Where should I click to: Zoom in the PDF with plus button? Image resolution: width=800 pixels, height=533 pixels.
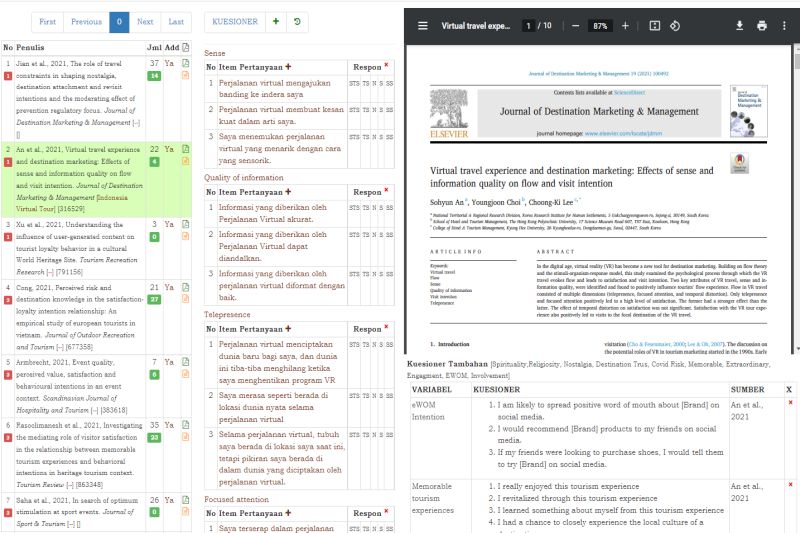click(x=625, y=25)
